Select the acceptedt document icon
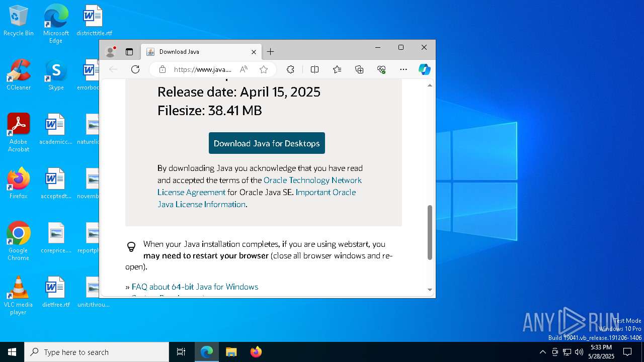 [56, 184]
